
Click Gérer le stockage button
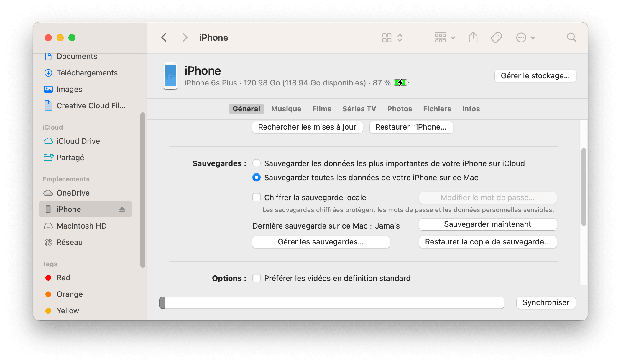pos(535,76)
